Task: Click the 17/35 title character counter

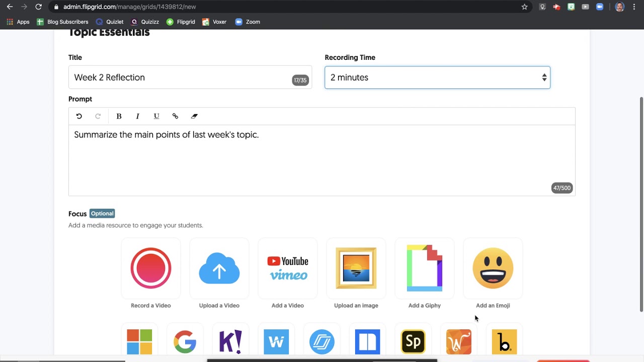Action: [300, 80]
